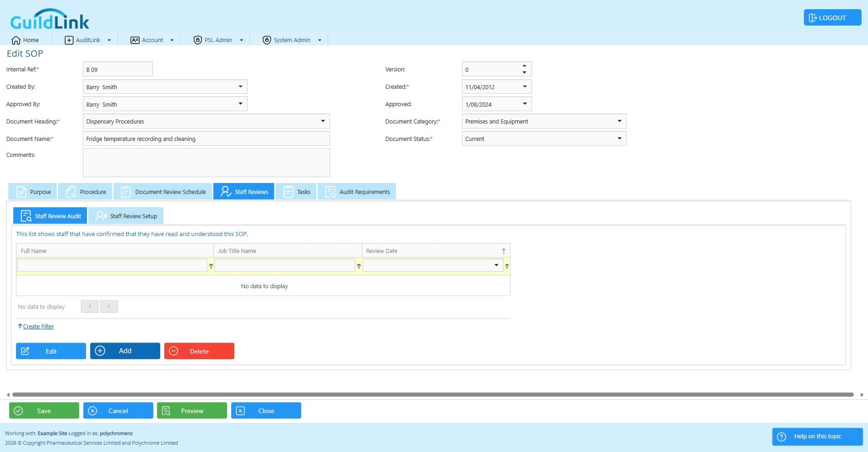Click the Audit Requirements tab icon
The width and height of the screenshot is (868, 452).
coord(330,192)
